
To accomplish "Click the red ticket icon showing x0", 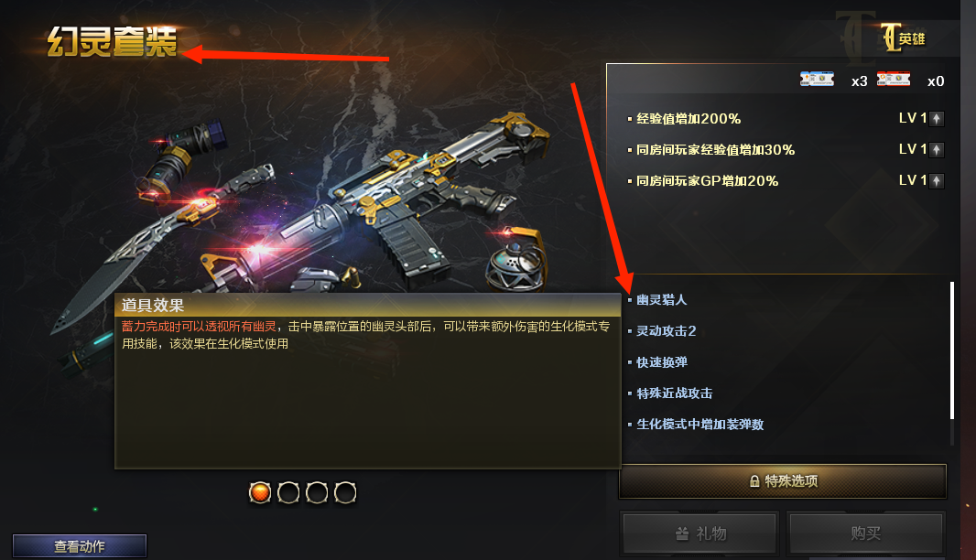I will click(x=894, y=79).
